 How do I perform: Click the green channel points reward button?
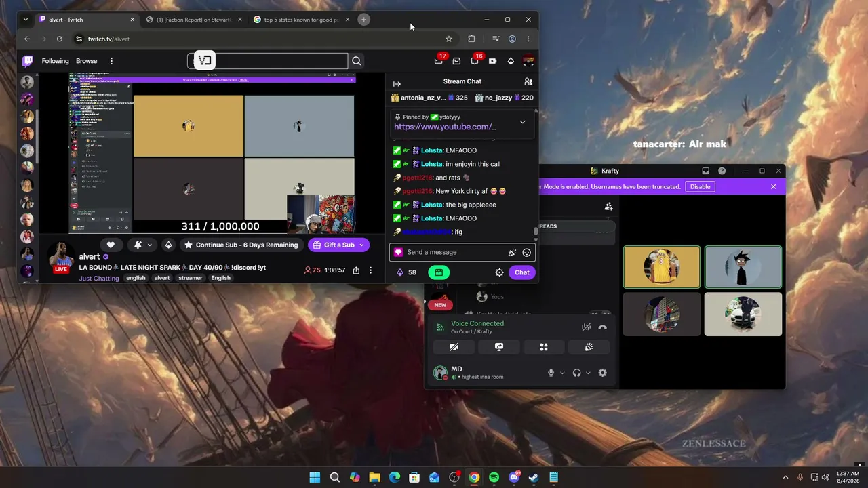[x=439, y=272]
